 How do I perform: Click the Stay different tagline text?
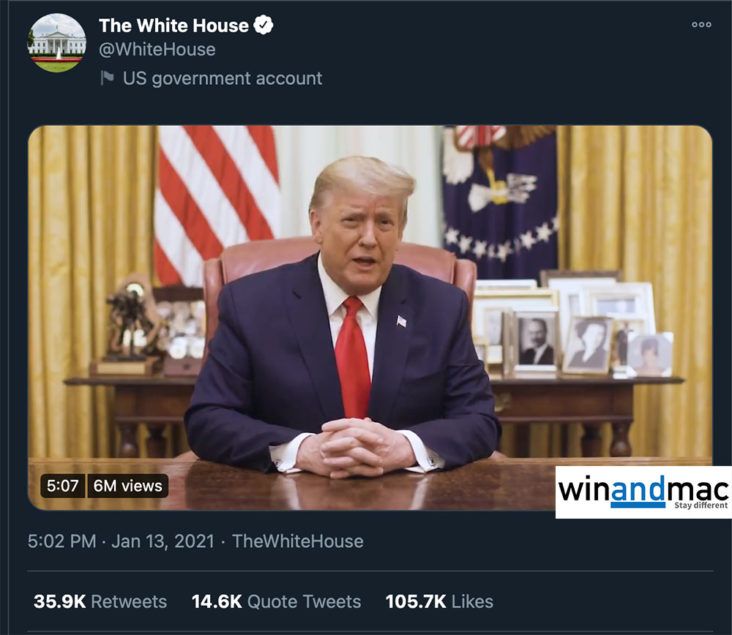tap(701, 506)
